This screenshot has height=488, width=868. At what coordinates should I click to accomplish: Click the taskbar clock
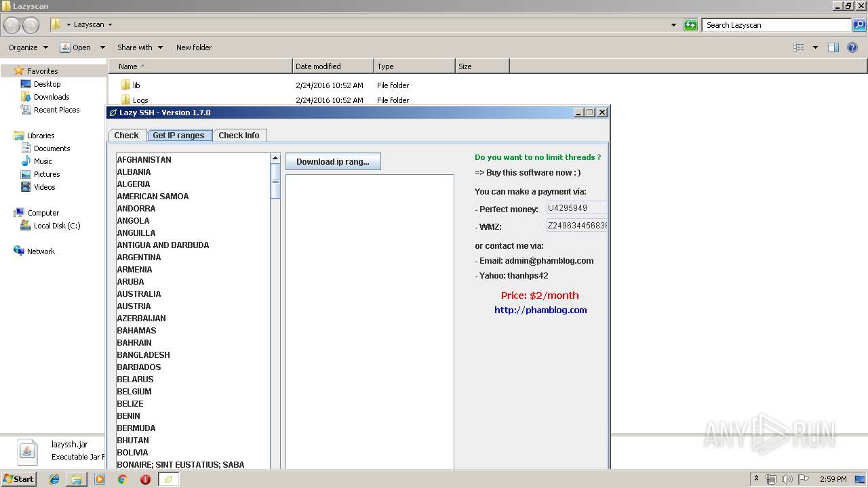coord(833,479)
